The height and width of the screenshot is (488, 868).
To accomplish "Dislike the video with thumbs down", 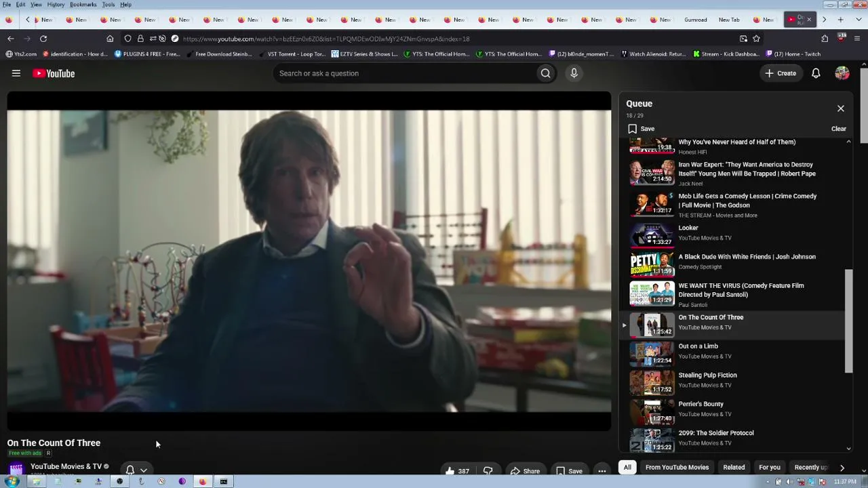I will coord(488,471).
